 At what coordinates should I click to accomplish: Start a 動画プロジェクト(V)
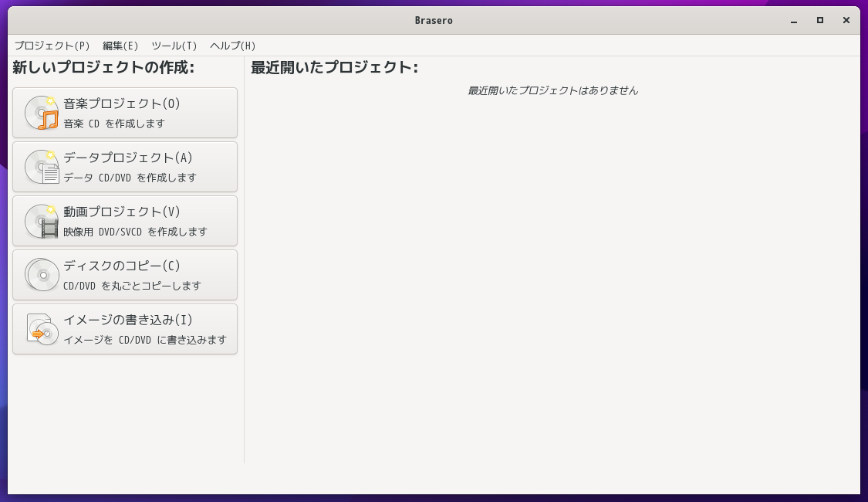tap(125, 221)
